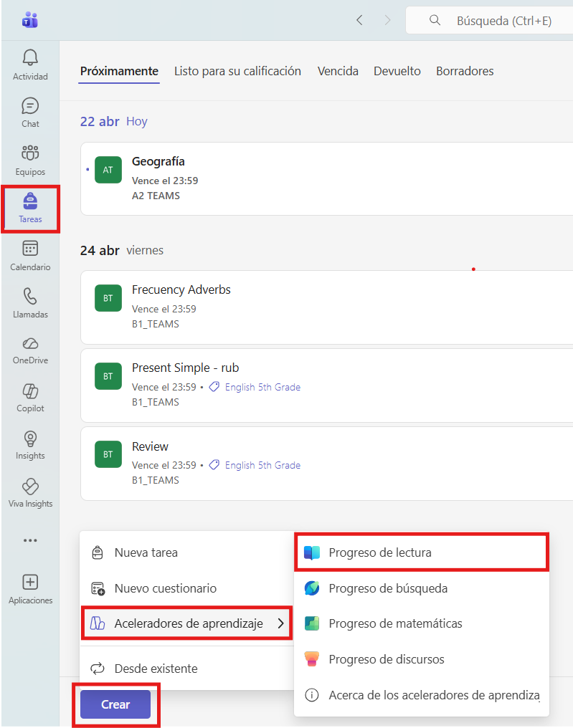Click the tag icon on the Review assignment
The width and height of the screenshot is (573, 728).
click(214, 465)
